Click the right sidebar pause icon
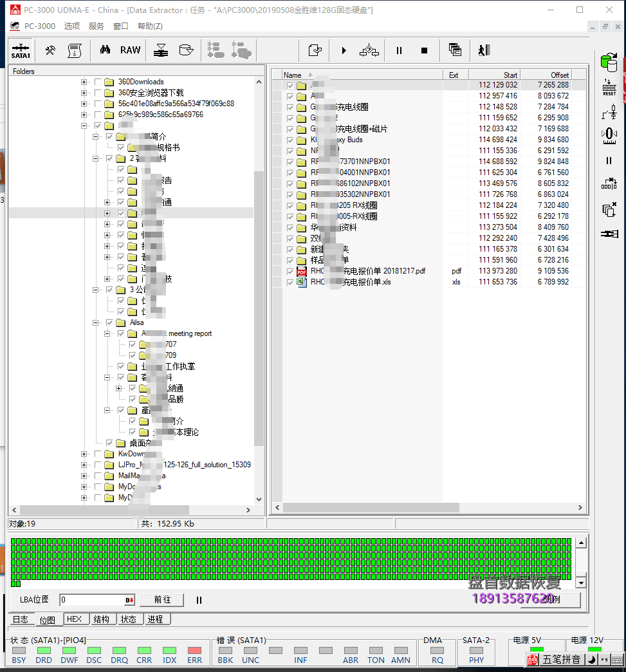This screenshot has height=672, width=626. point(609,161)
